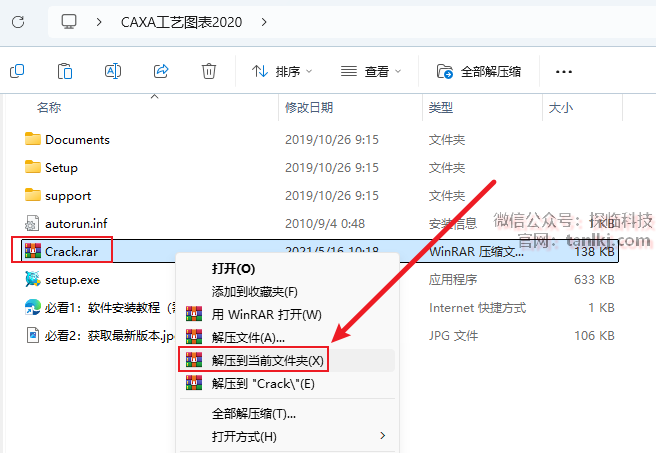The height and width of the screenshot is (453, 656).
Task: Select the setup.exe installer icon
Action: pyautogui.click(x=33, y=279)
